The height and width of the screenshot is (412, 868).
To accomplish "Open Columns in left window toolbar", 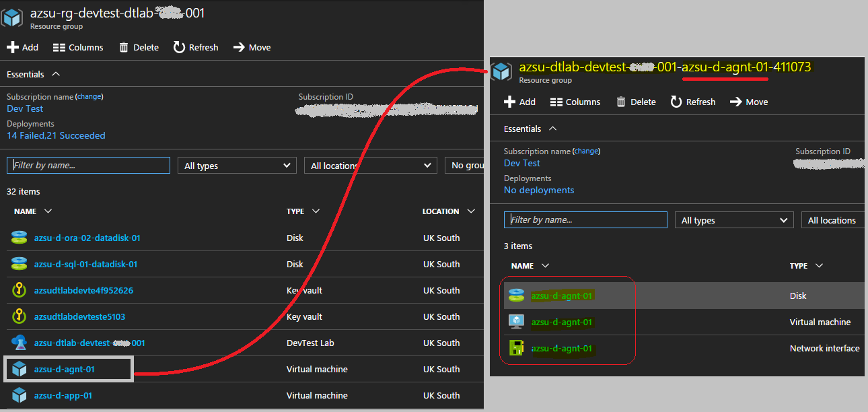I will click(x=78, y=47).
